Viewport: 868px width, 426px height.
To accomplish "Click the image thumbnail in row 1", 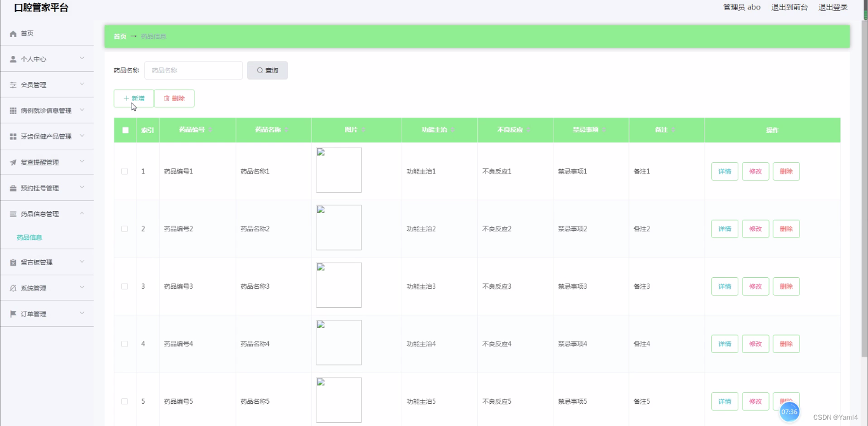I will 339,170.
